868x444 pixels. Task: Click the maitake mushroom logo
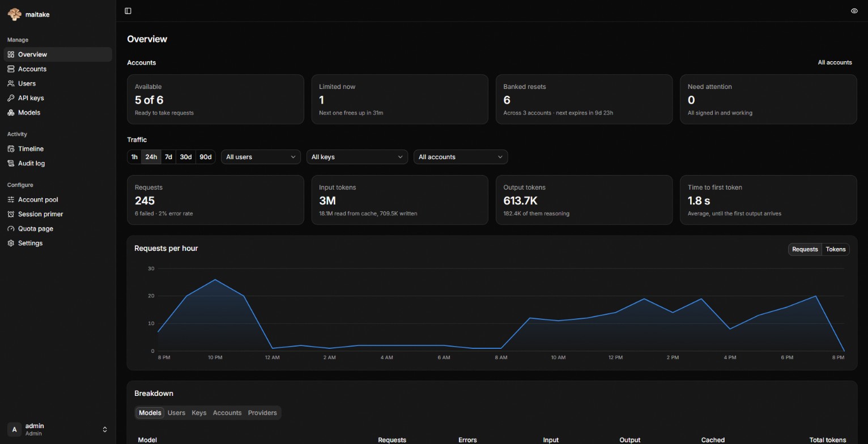tap(14, 14)
